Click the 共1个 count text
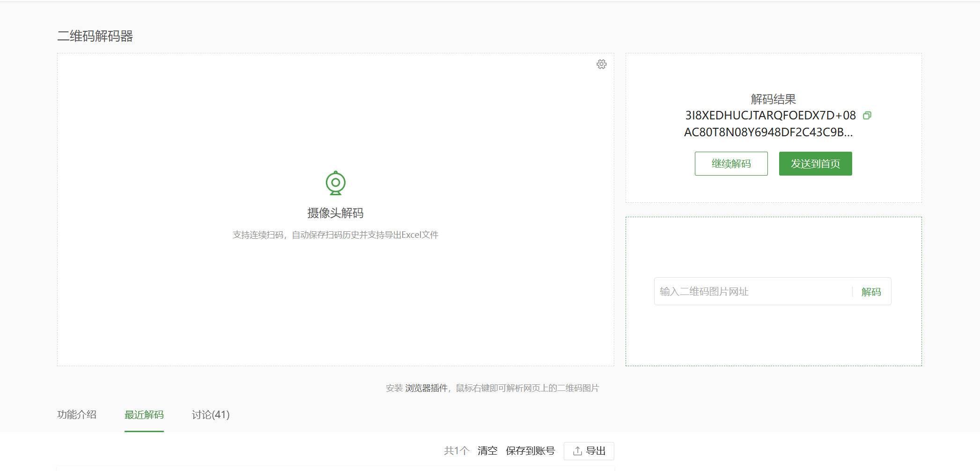980x471 pixels. pyautogui.click(x=456, y=451)
